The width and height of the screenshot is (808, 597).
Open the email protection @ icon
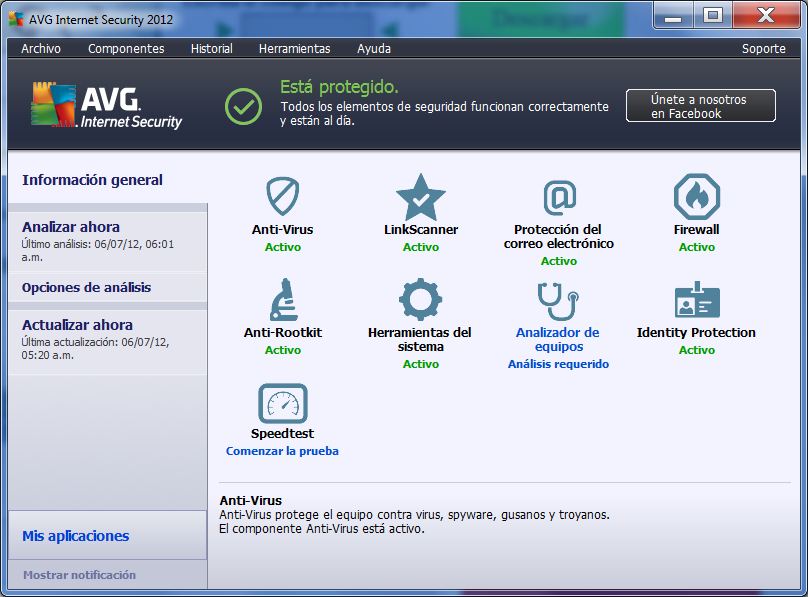[560, 197]
